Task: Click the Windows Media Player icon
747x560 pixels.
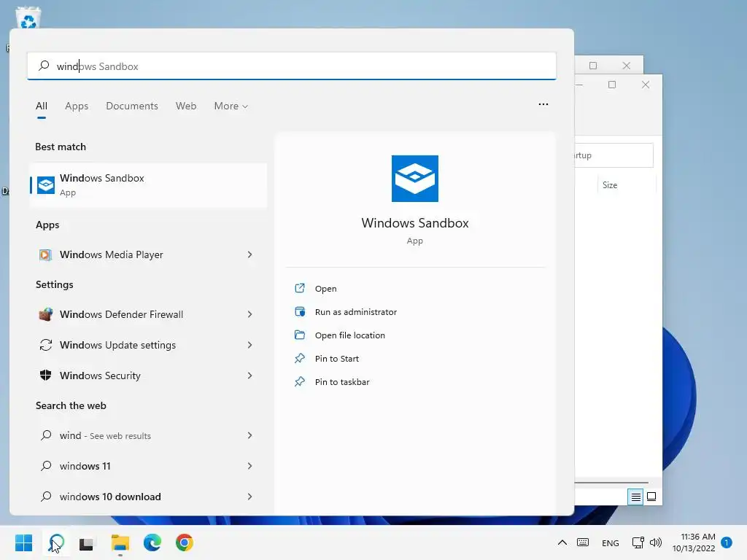Action: [46, 254]
